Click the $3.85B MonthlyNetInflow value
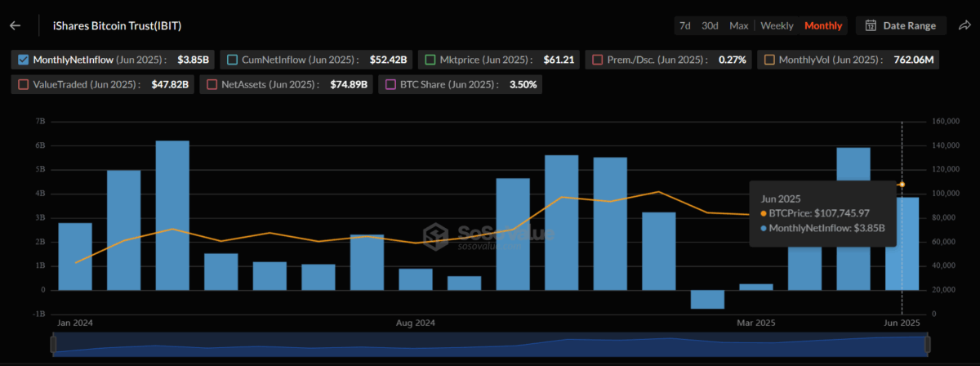Viewport: 980px width, 366px height. tap(194, 60)
